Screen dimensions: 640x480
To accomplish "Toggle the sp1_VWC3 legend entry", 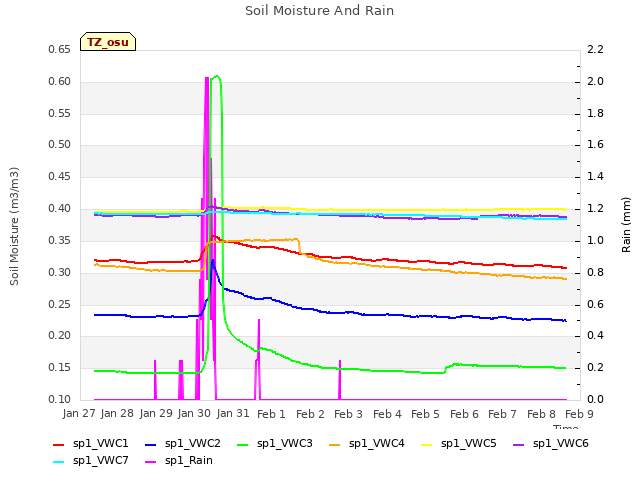I will 275,444.
